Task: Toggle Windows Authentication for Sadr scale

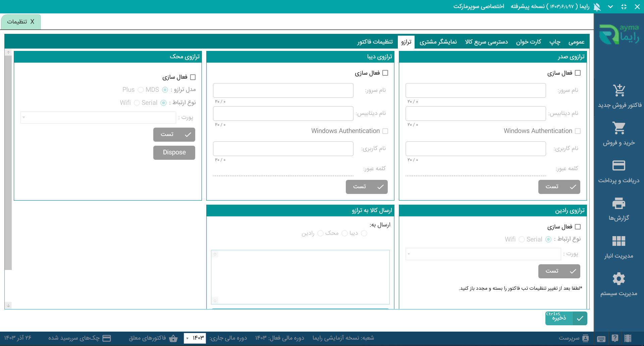Action: click(578, 131)
